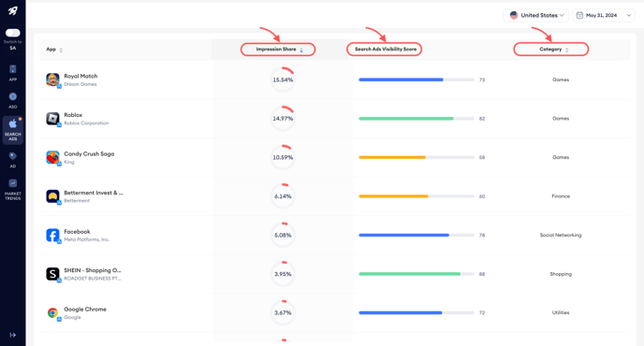Open the Roblox app link

coord(73,115)
